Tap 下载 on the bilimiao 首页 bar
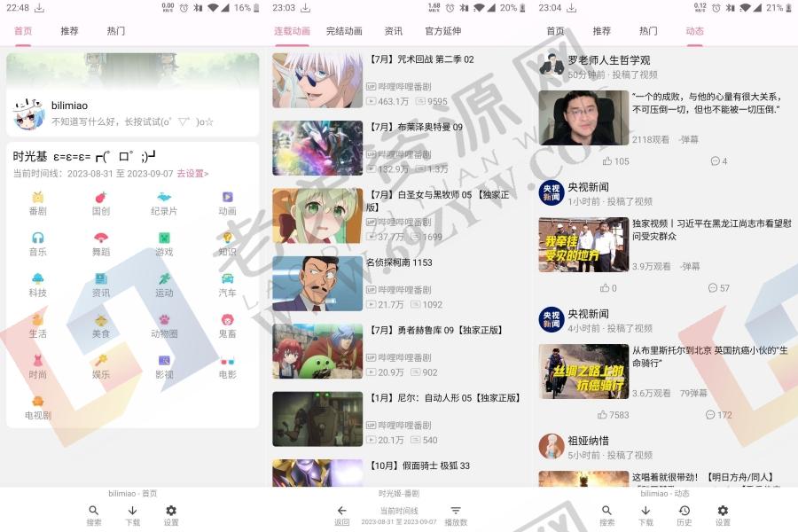The image size is (798, 532). pos(132,515)
